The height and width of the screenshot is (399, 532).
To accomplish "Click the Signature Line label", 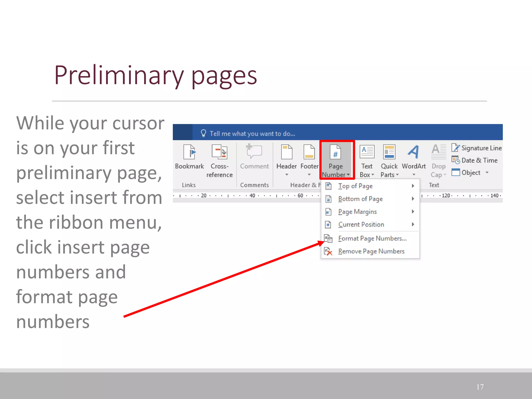I will (481, 148).
